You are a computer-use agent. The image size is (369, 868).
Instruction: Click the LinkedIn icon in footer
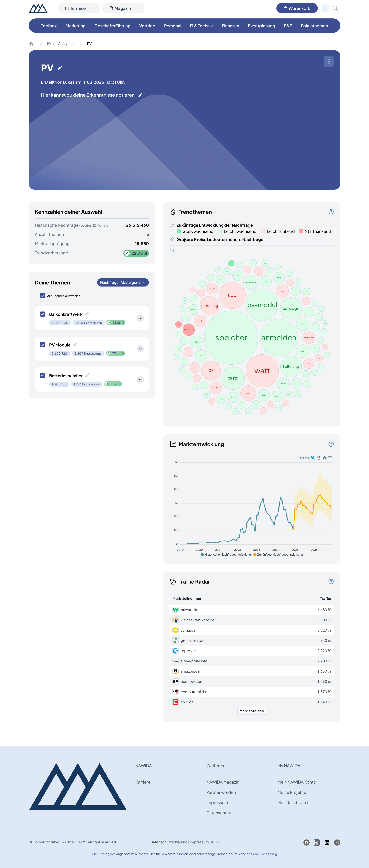327,842
